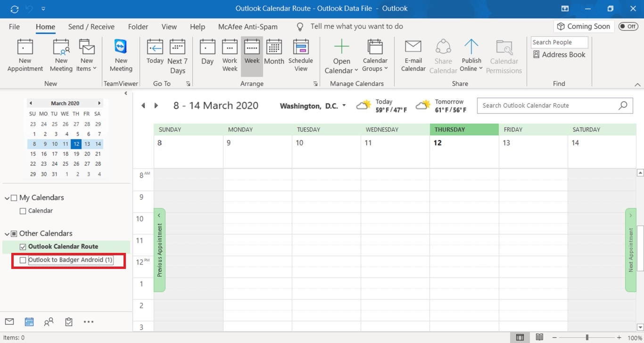Switch to Tasks view
This screenshot has width=644, height=343.
pos(69,322)
